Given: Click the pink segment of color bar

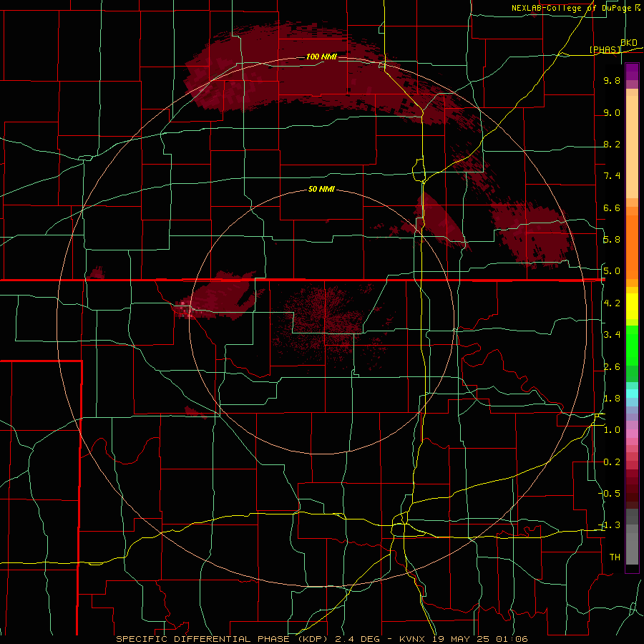Looking at the screenshot, I should (x=632, y=434).
